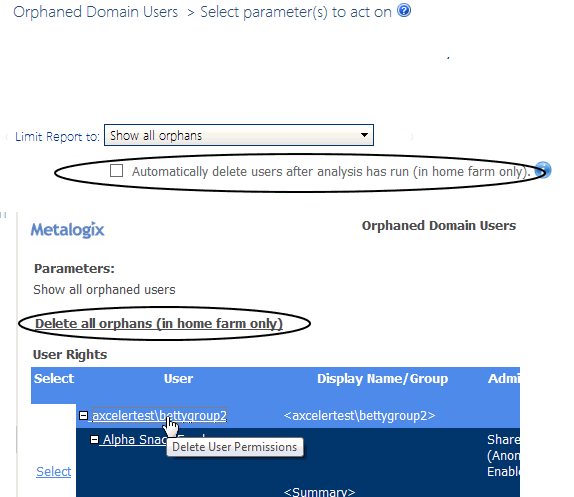The height and width of the screenshot is (497, 574).
Task: Enable automatically delete users after analysis
Action: 116,171
